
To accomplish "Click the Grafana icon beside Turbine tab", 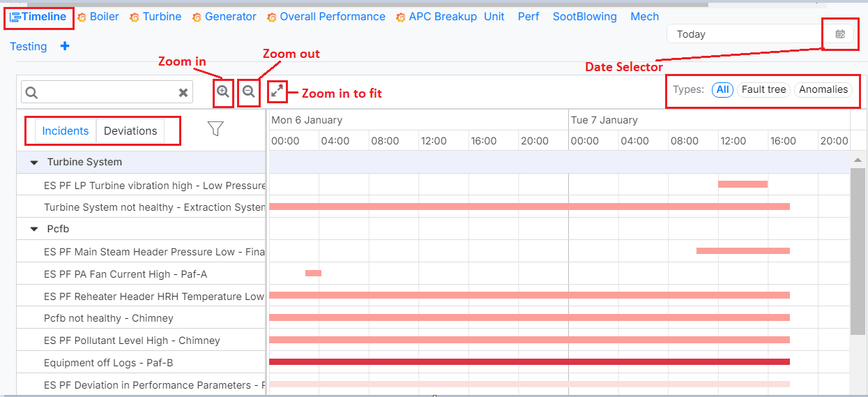I will tap(135, 17).
